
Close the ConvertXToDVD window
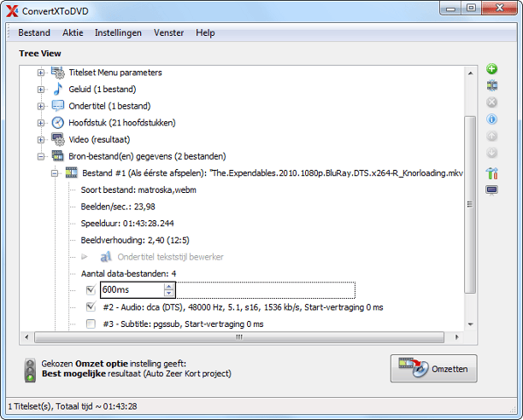point(499,9)
